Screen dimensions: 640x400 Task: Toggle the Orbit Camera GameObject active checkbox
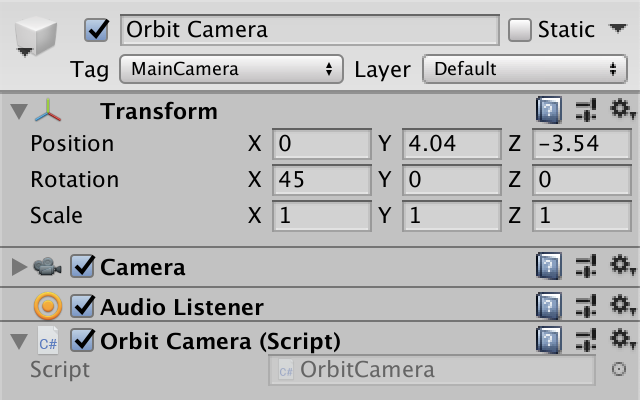[98, 30]
